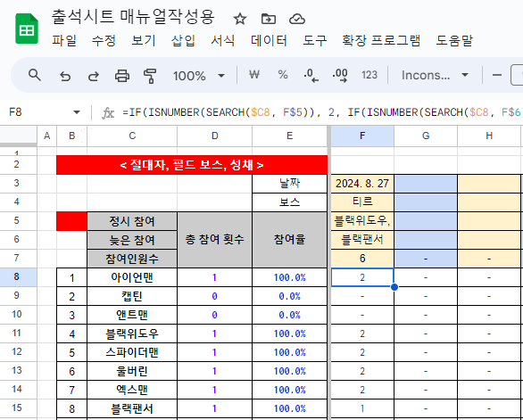This screenshot has height=420, width=523.
Task: Select column C header
Action: tap(132, 136)
